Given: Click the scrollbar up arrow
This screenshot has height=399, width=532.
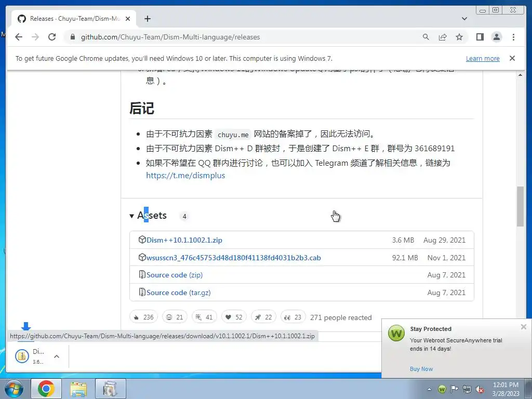Looking at the screenshot, I should (x=520, y=75).
